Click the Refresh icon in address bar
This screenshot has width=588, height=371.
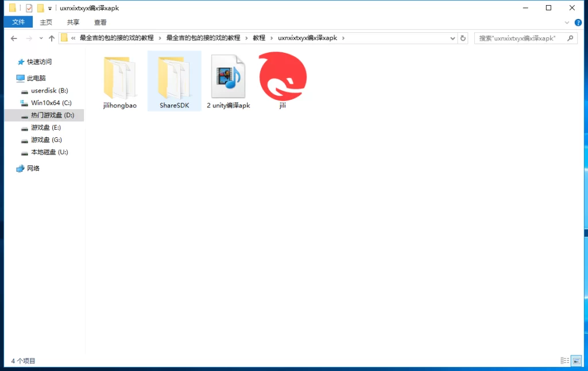coord(463,38)
